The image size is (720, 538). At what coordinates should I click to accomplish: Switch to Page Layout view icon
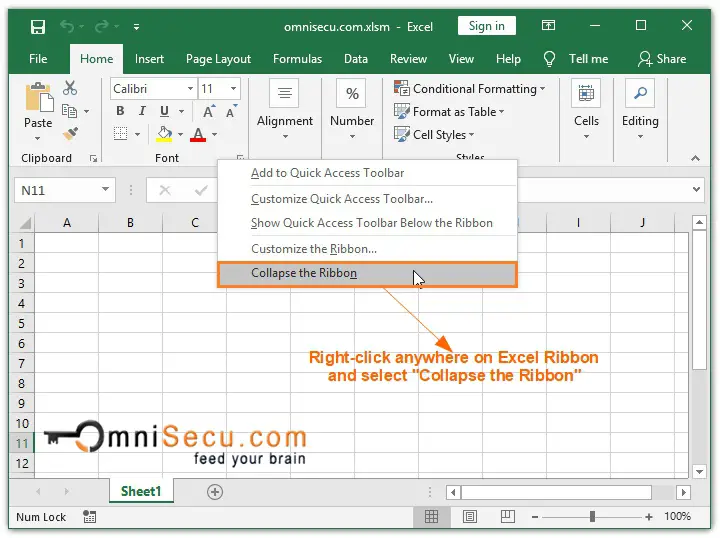point(470,517)
